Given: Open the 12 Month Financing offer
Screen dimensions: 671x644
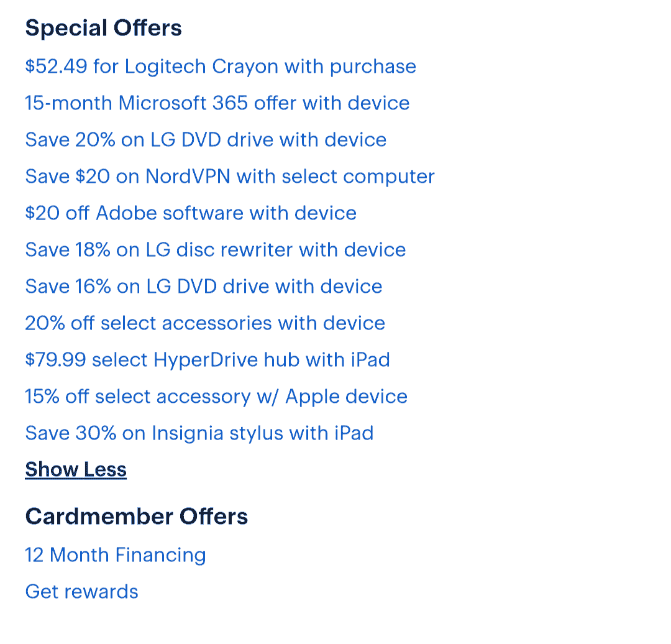Looking at the screenshot, I should (x=116, y=555).
